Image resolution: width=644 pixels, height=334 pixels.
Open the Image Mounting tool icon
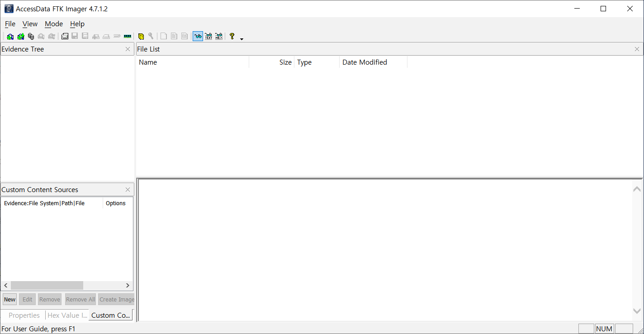click(31, 37)
